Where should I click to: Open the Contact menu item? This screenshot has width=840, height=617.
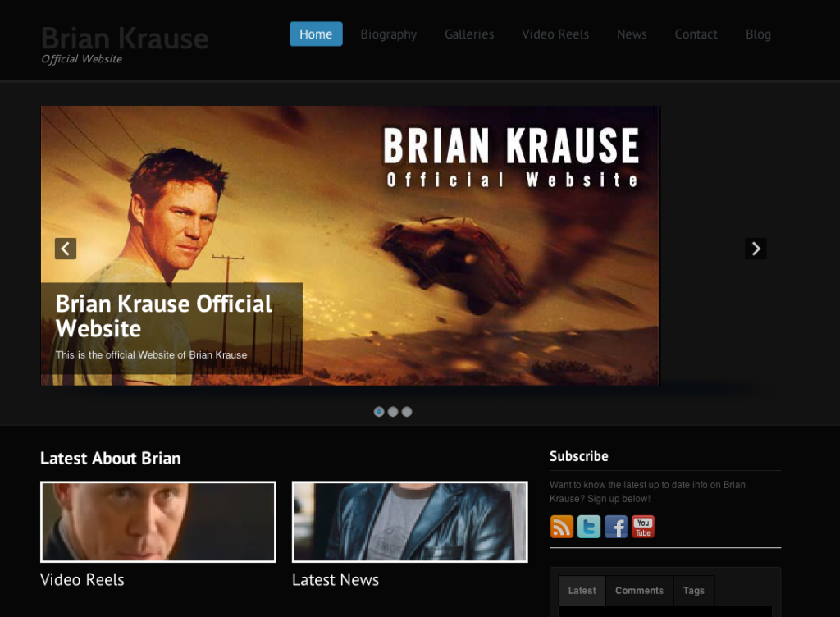pyautogui.click(x=696, y=34)
